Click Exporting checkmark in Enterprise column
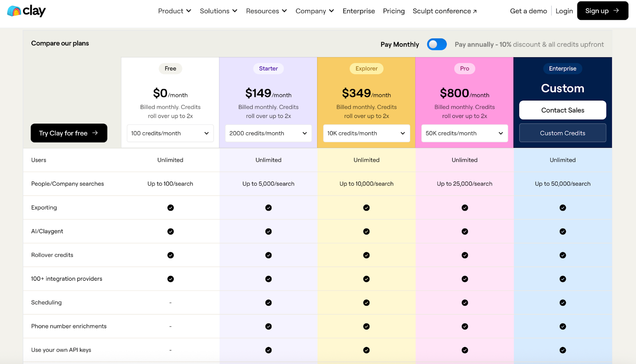 point(563,207)
